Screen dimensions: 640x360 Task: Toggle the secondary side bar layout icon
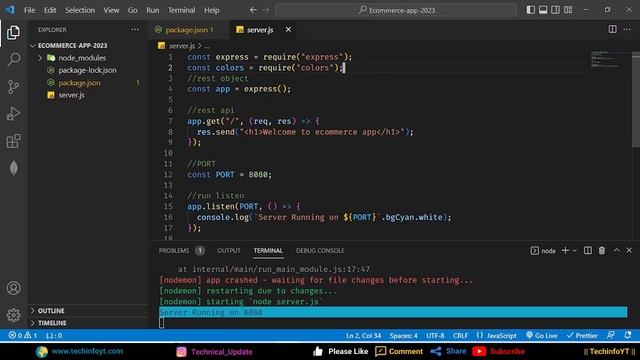[x=556, y=10]
